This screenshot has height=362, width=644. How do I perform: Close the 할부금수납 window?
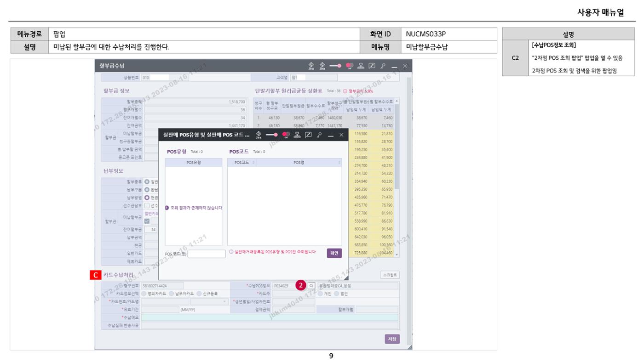(x=405, y=67)
